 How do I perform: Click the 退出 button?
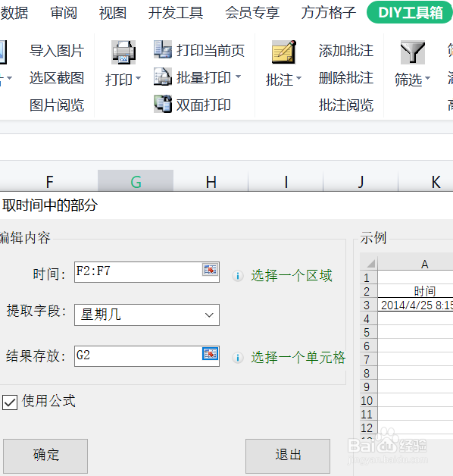(288, 456)
